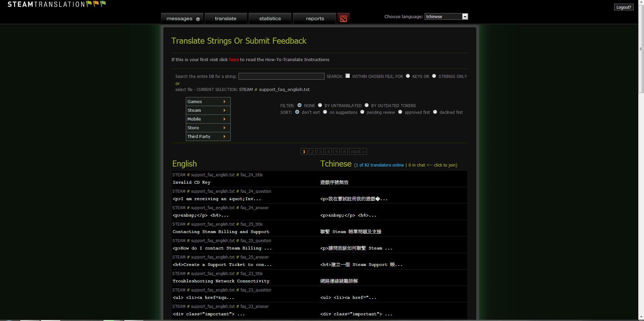The height and width of the screenshot is (321, 644).
Task: Open the 'Invalid CD Key' string
Action: [192, 182]
